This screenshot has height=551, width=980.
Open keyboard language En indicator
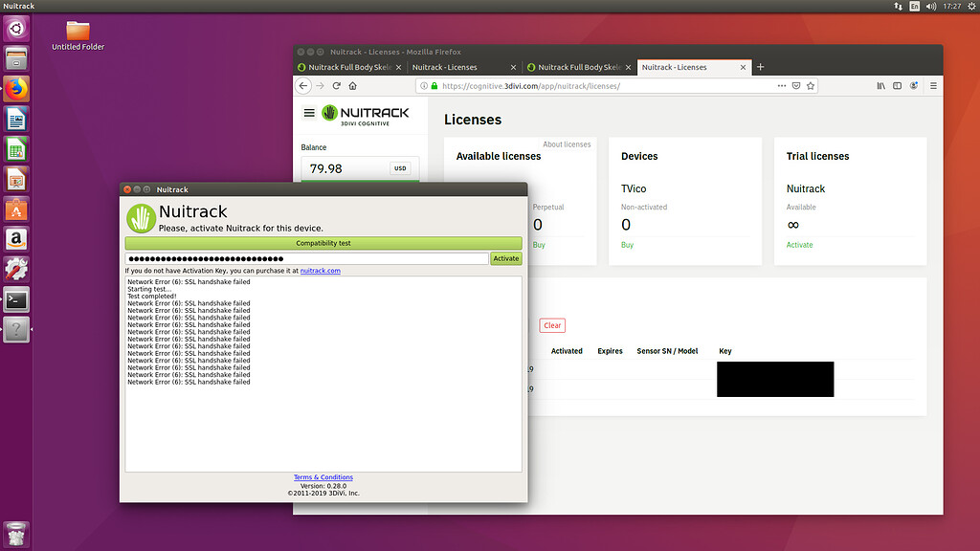[x=914, y=7]
